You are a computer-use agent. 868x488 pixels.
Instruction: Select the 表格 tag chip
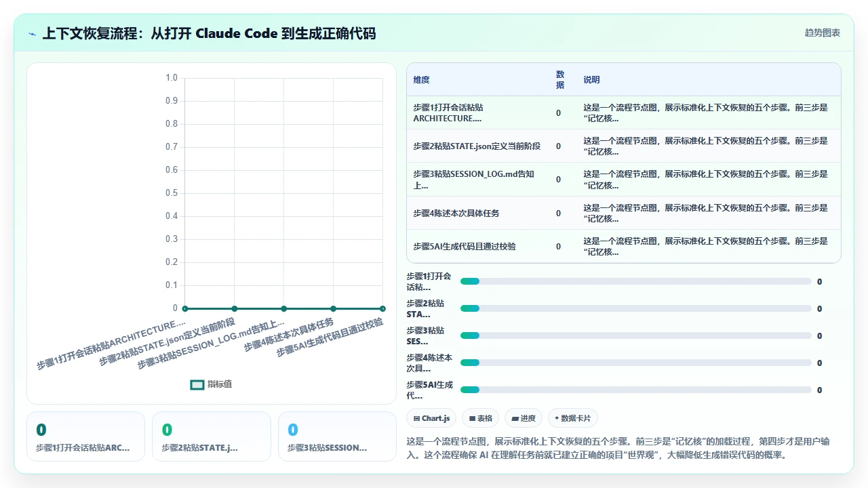pos(481,418)
